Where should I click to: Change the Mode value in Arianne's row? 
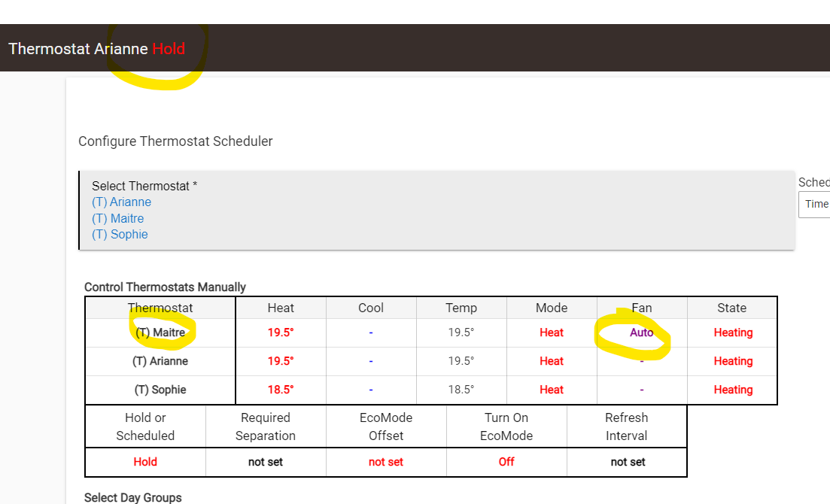tap(552, 362)
